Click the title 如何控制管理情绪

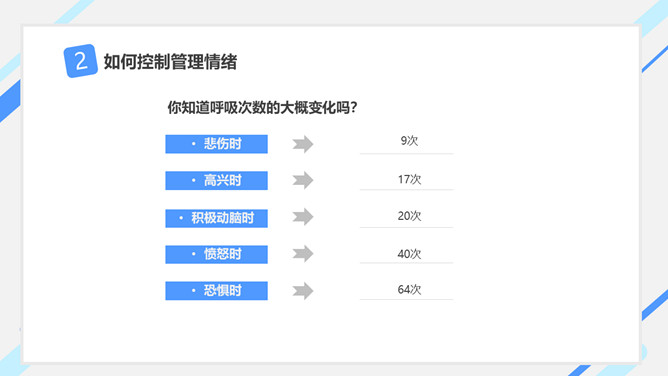pos(170,62)
